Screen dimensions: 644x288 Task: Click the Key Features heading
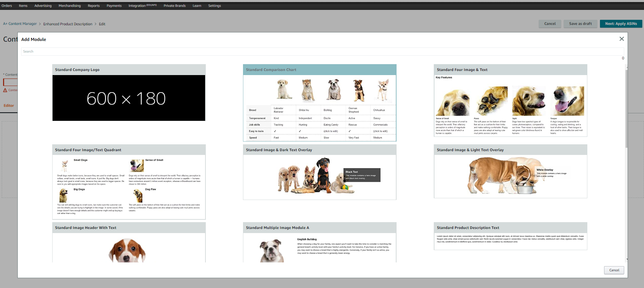click(x=444, y=77)
